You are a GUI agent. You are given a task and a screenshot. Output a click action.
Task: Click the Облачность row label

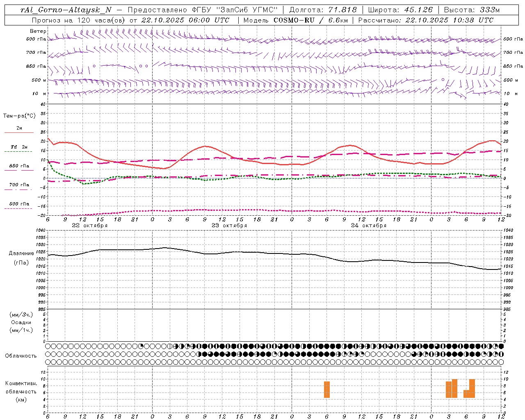pos(21,356)
